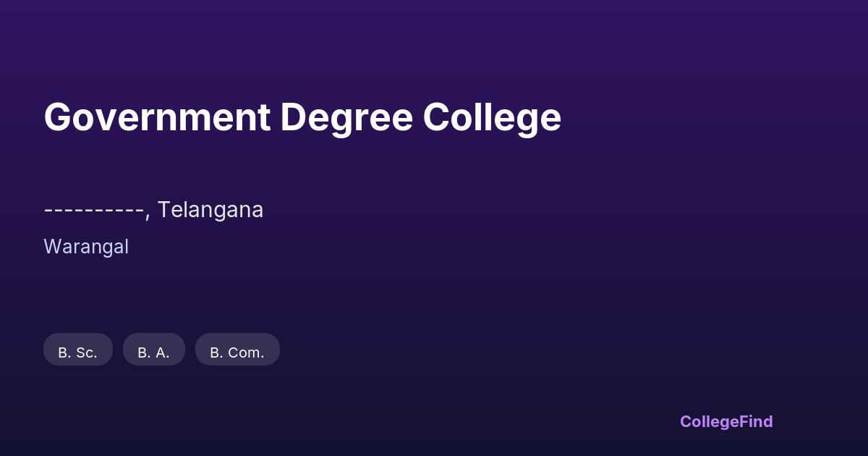Open the CollegeFind brand logo

pyautogui.click(x=726, y=421)
